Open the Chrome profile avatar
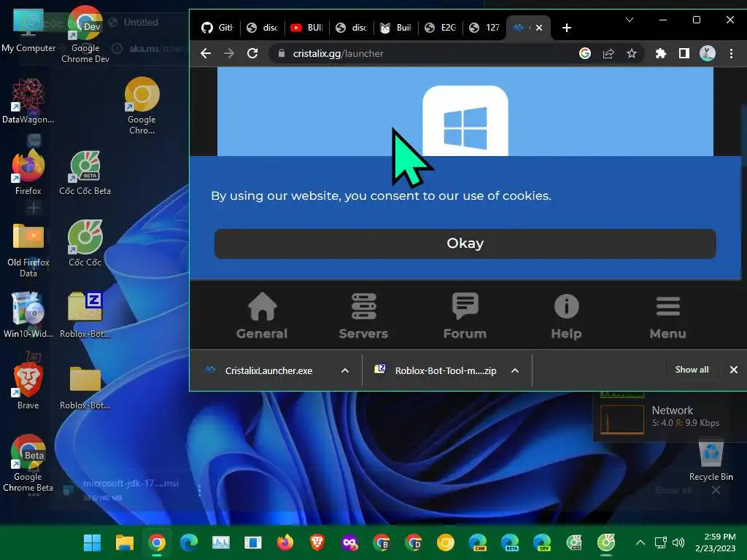The height and width of the screenshot is (560, 747). (x=708, y=53)
